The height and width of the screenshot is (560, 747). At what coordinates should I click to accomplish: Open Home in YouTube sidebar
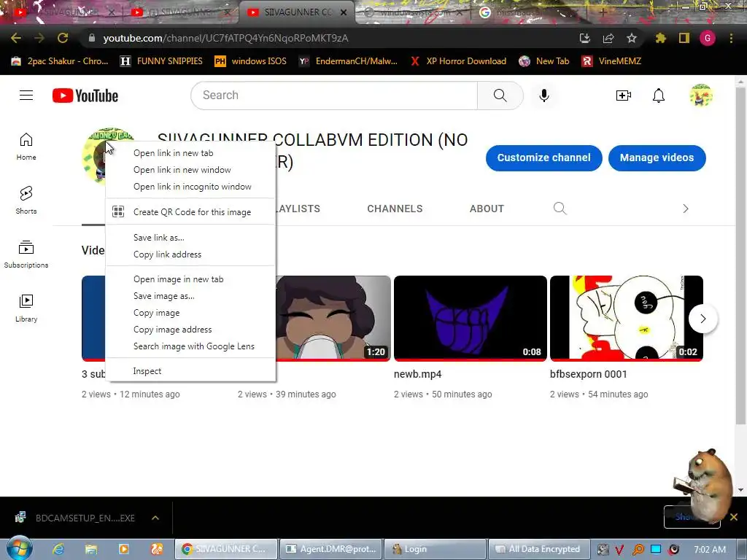[26, 146]
